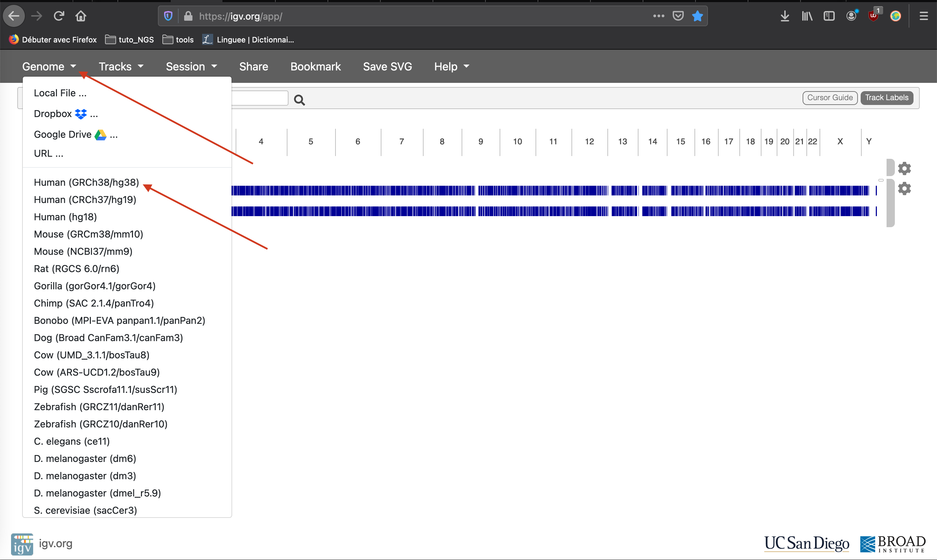Click Dropbox icon in Genome menu

tap(81, 114)
